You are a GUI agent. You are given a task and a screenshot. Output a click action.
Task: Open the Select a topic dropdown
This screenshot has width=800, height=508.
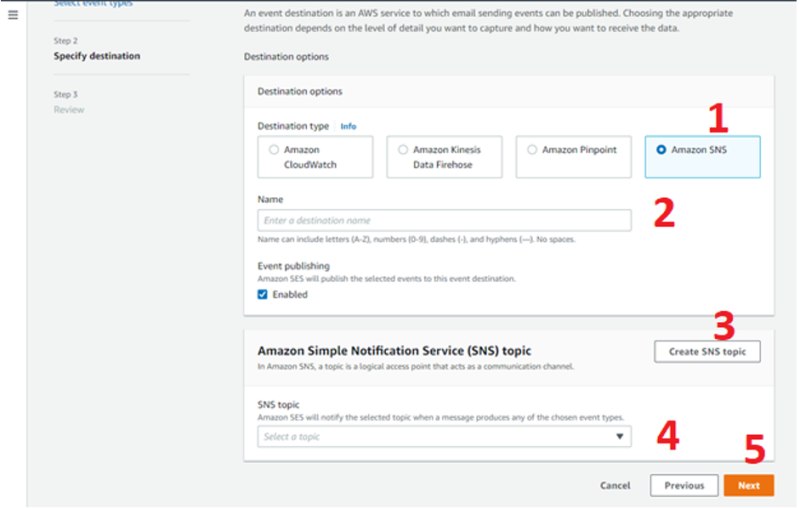[444, 437]
